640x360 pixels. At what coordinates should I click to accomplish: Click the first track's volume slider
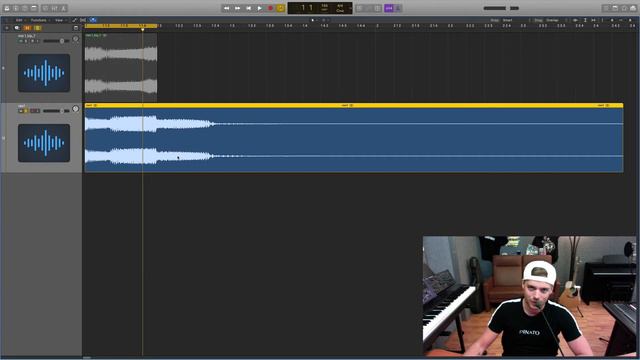click(56, 41)
